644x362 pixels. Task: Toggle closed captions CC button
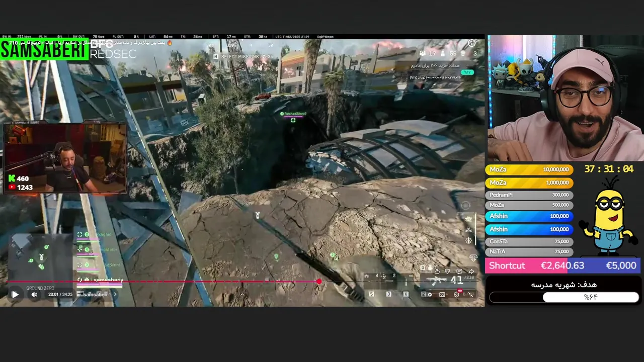pos(442,295)
